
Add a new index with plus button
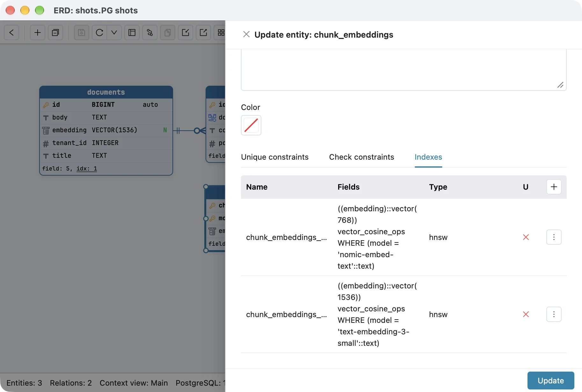[x=554, y=187]
